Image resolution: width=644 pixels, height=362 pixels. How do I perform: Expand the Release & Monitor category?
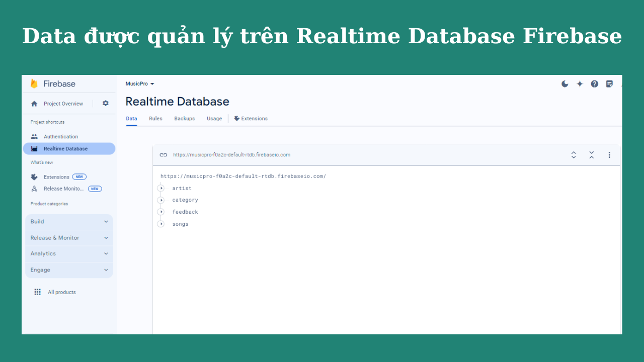pyautogui.click(x=69, y=238)
